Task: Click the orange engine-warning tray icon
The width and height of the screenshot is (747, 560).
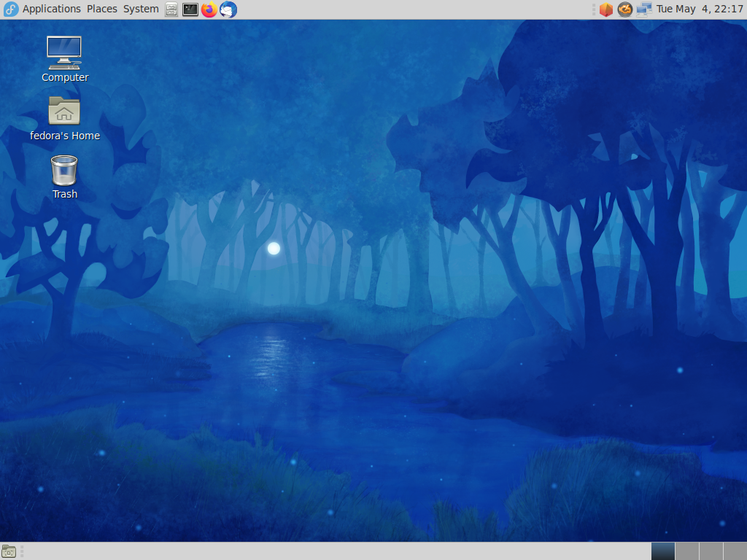Action: point(625,9)
